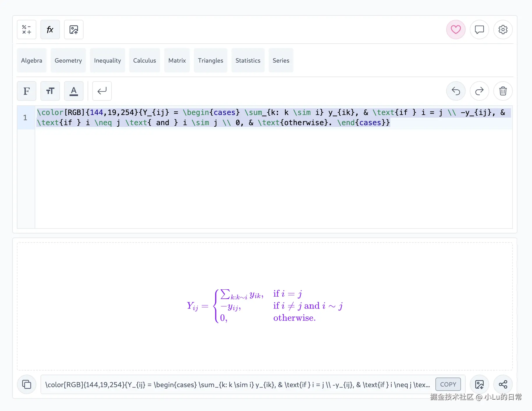Toggle the pink heart favorite button
Viewport: 532px width, 411px height.
click(455, 30)
